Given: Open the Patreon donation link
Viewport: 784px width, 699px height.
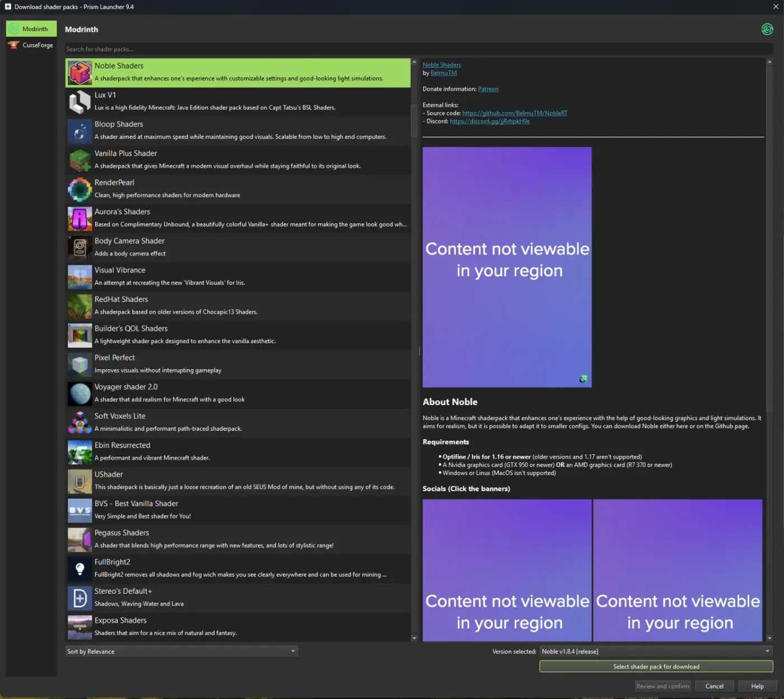Looking at the screenshot, I should coord(488,88).
